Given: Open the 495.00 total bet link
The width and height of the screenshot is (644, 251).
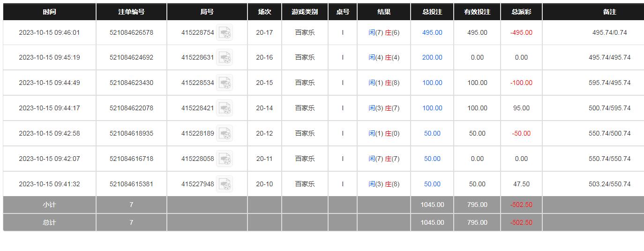Looking at the screenshot, I should click(432, 33).
